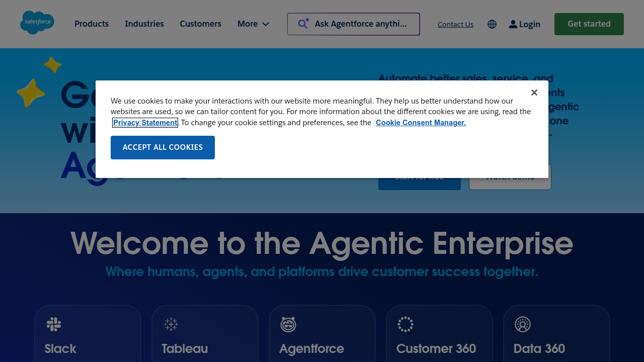Click the Agentforce robot icon
This screenshot has width=644, height=362.
click(288, 324)
